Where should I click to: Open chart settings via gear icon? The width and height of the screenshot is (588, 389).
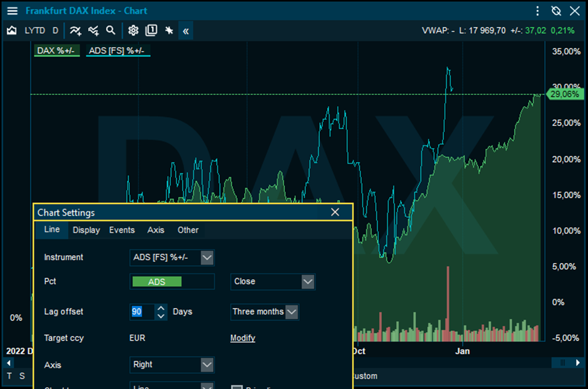tap(133, 31)
